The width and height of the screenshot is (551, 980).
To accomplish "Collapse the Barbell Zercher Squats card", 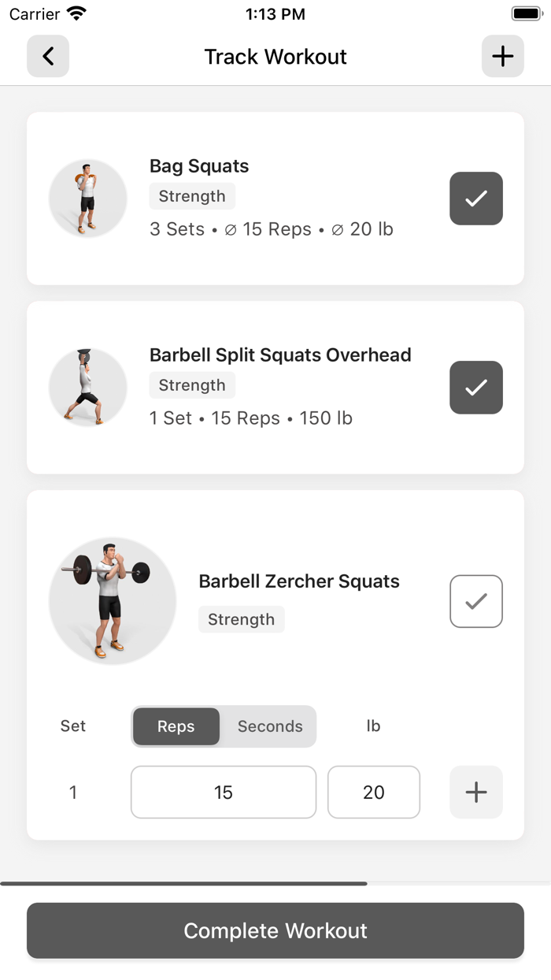I will point(299,581).
